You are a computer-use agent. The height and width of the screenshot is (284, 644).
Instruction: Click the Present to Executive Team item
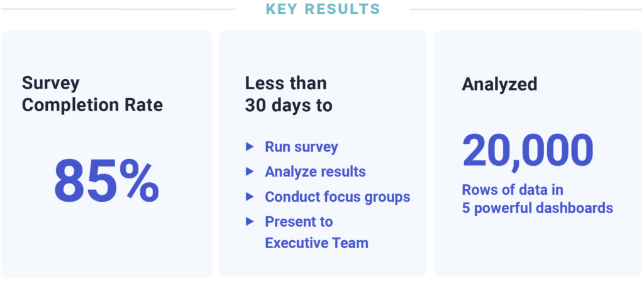coord(317,232)
